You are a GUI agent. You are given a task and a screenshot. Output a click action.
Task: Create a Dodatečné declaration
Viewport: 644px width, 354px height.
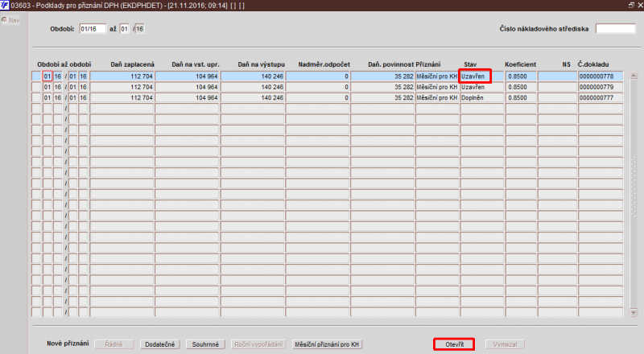coord(159,344)
